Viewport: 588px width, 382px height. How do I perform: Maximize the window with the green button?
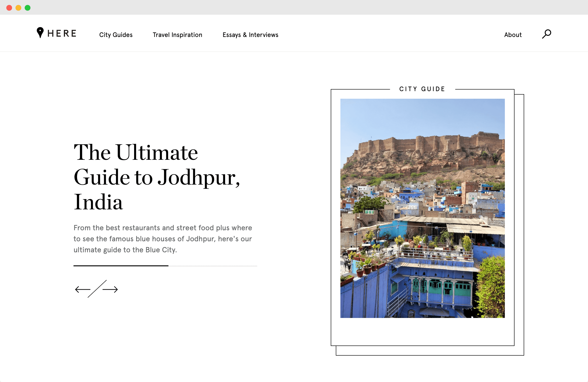point(28,8)
